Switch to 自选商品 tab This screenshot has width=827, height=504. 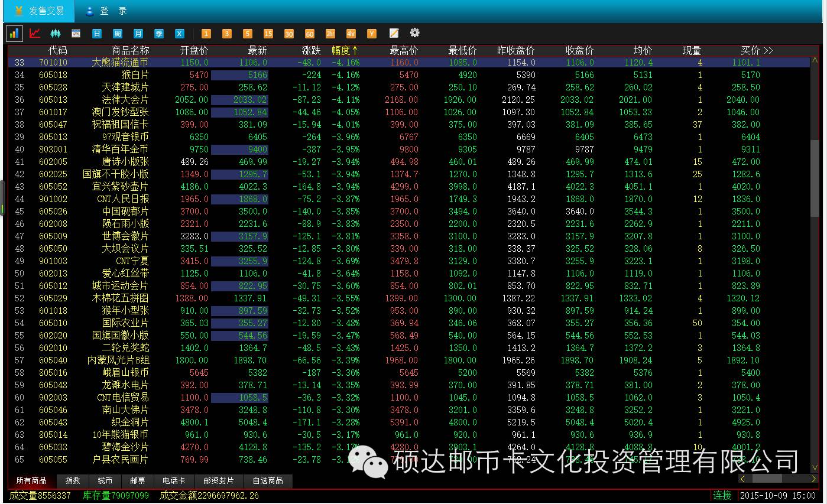point(268,481)
